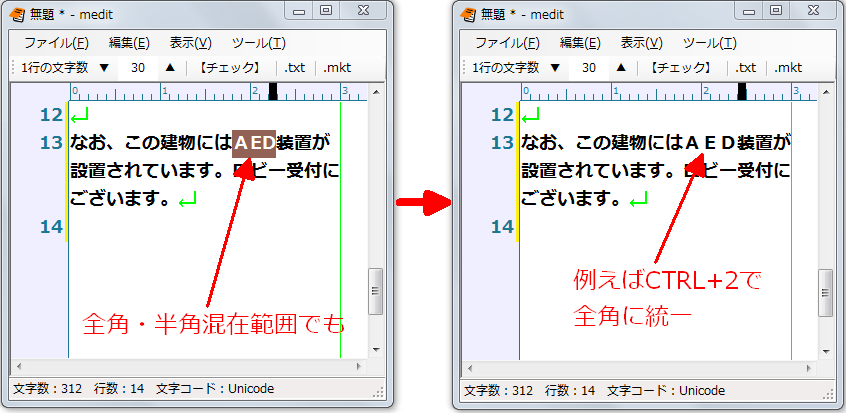Image resolution: width=846 pixels, height=413 pixels.
Task: Open ファイル menu in left medit window
Action: tap(57, 43)
